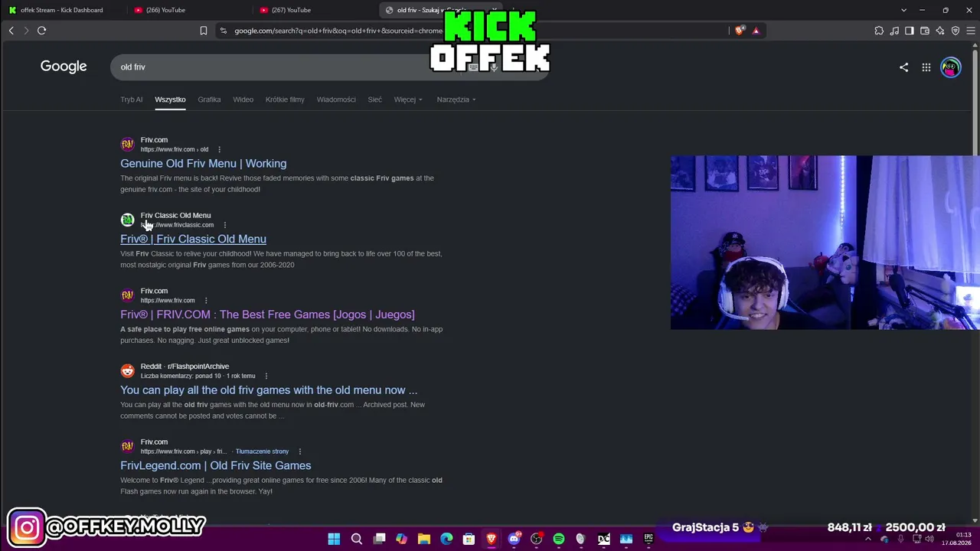Open site settings icon in address bar
The image size is (980, 551).
click(223, 31)
